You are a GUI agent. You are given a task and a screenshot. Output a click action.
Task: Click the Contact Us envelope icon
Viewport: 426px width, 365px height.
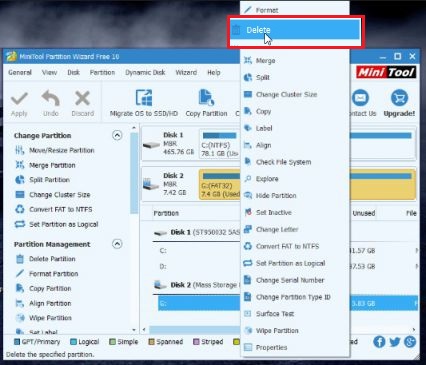tap(360, 98)
